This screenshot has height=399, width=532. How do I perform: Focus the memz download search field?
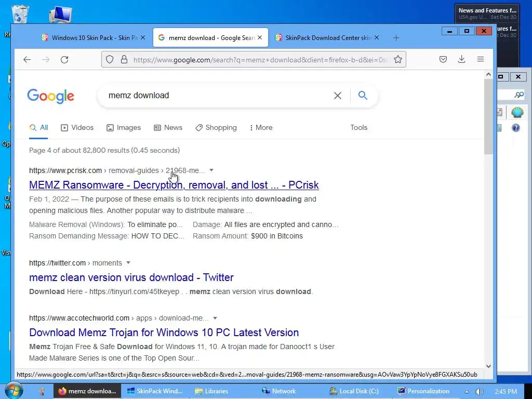(217, 96)
